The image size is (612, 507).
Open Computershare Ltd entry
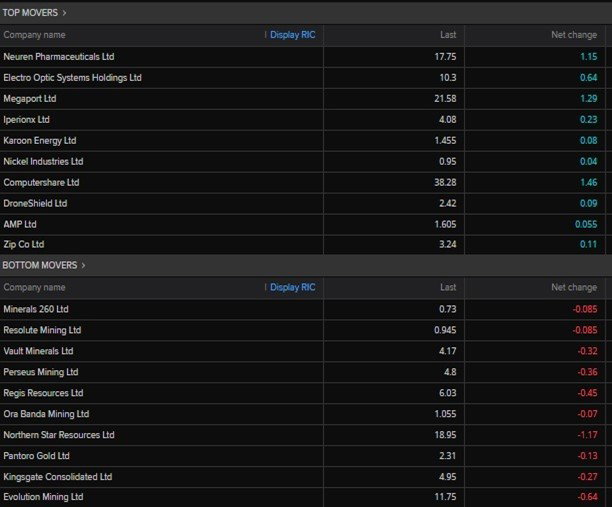(41, 183)
